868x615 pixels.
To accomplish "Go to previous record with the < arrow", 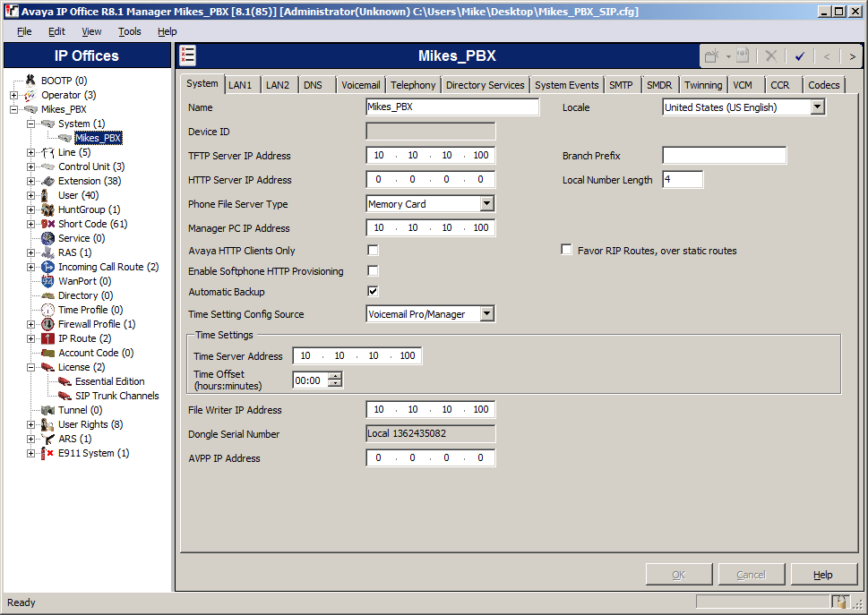I will coord(827,56).
